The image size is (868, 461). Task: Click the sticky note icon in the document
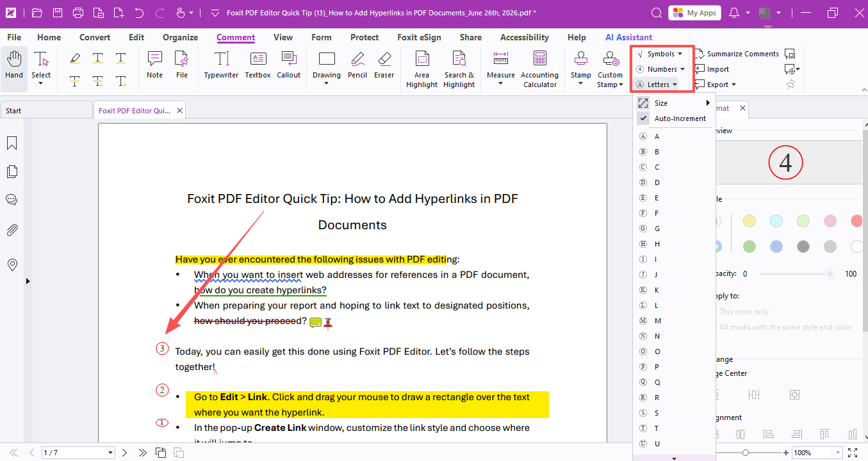point(315,323)
